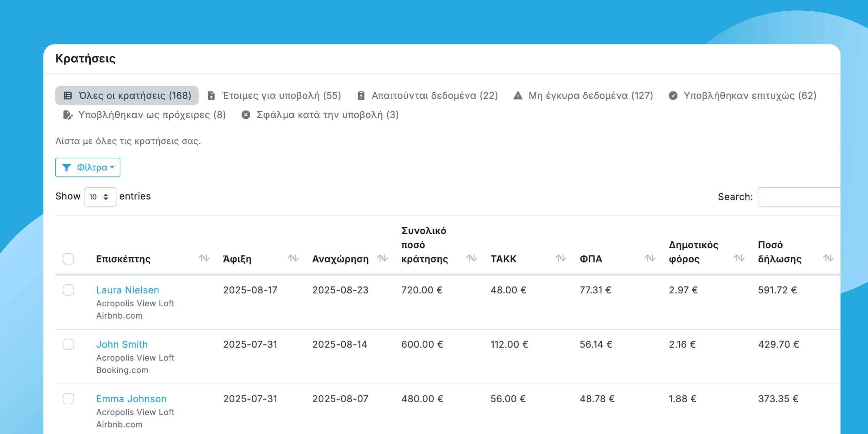Open the Μη έγκυρα δεδομένα (127) tab
Viewport: 868px width, 434px height.
click(583, 95)
